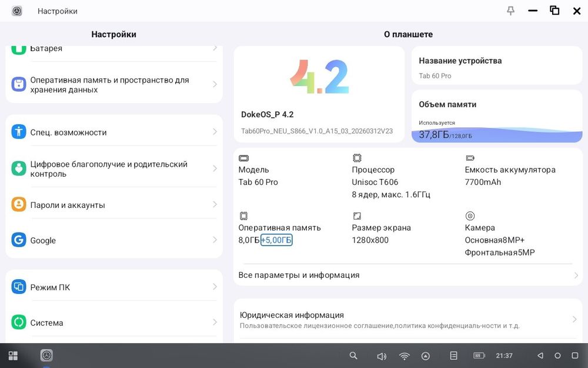Expand Battery row chevron
Screen dimensions: 588x368
click(215, 48)
